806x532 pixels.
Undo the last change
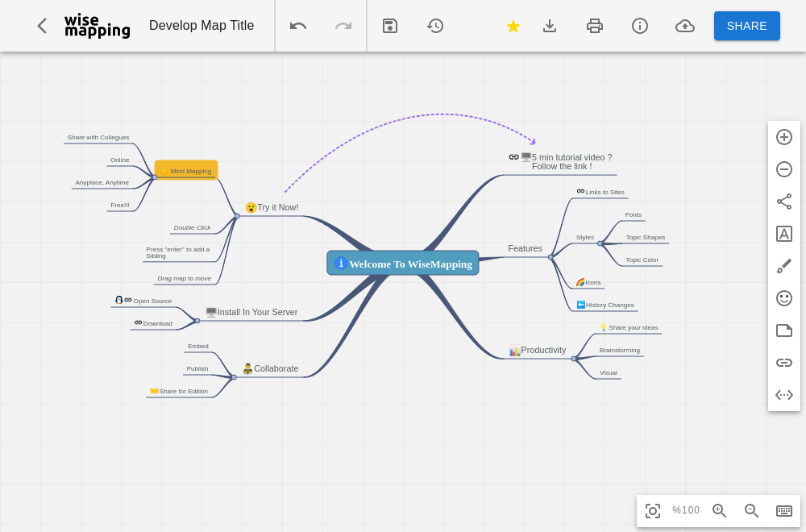coord(298,26)
